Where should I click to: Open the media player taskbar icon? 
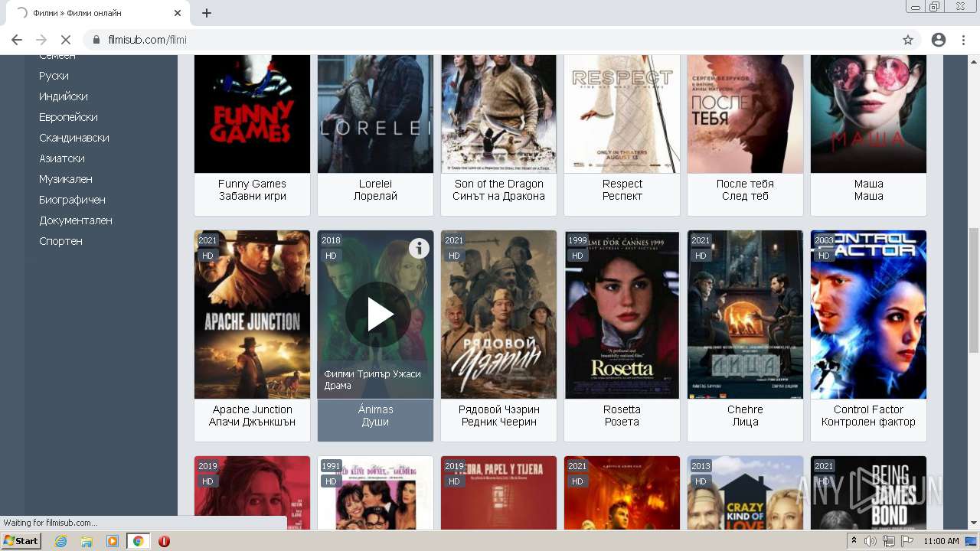coord(113,541)
